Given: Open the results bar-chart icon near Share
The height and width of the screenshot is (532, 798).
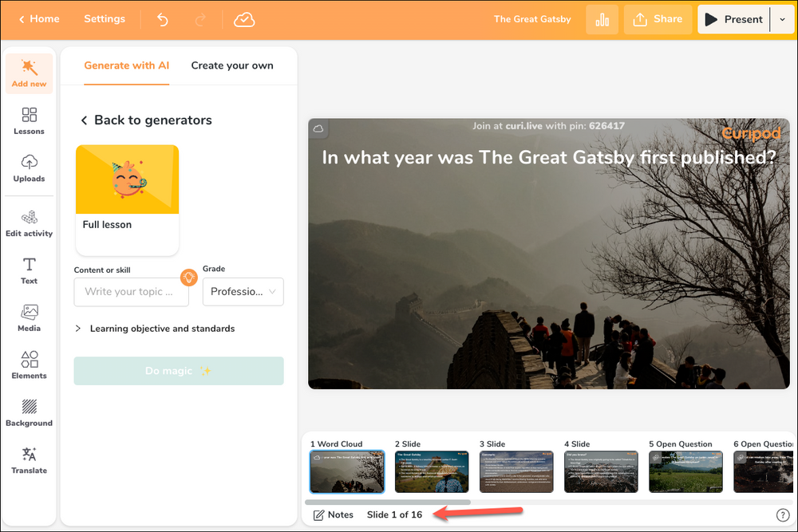Looking at the screenshot, I should coord(602,19).
